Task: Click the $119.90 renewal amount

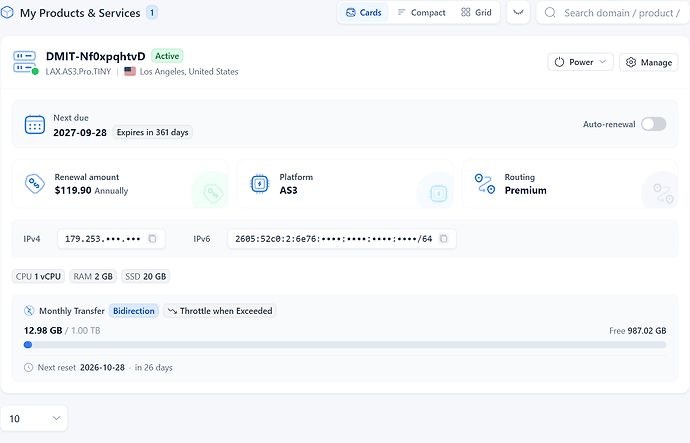Action: coord(73,190)
